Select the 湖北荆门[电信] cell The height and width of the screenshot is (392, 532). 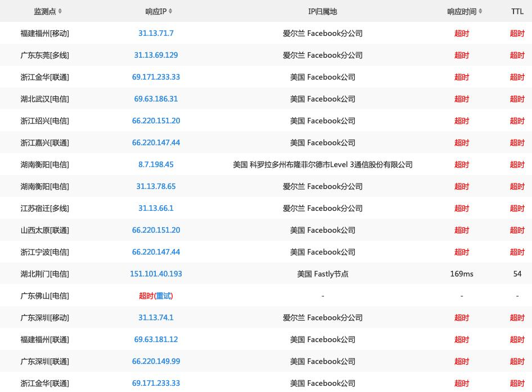(x=45, y=274)
